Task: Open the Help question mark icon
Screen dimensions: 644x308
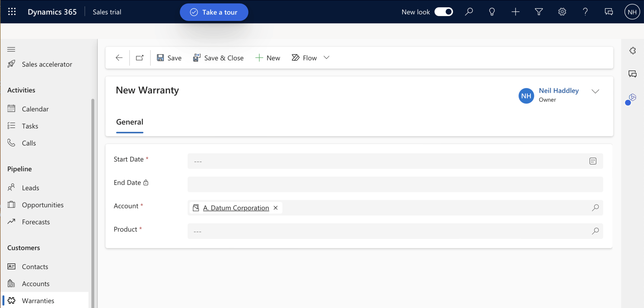Action: [x=585, y=12]
